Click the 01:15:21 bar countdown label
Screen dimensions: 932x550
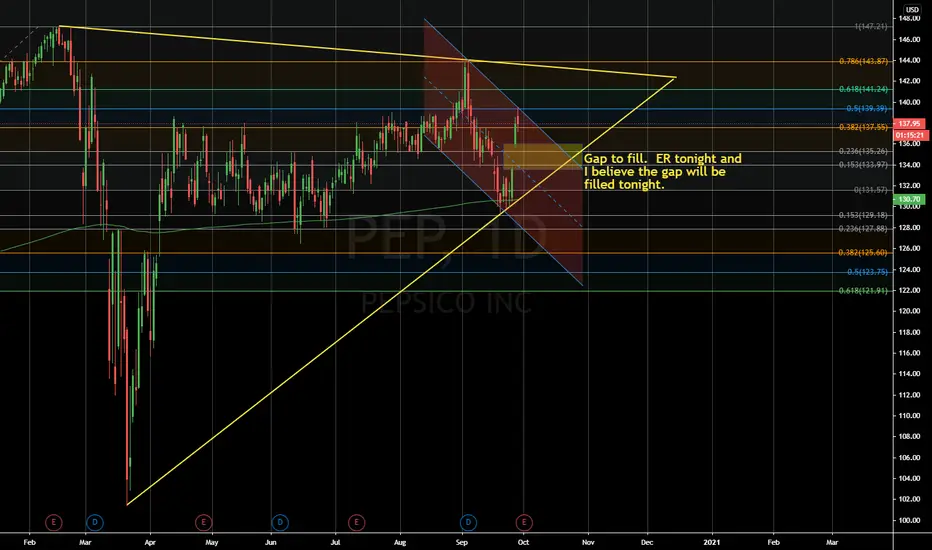(909, 135)
